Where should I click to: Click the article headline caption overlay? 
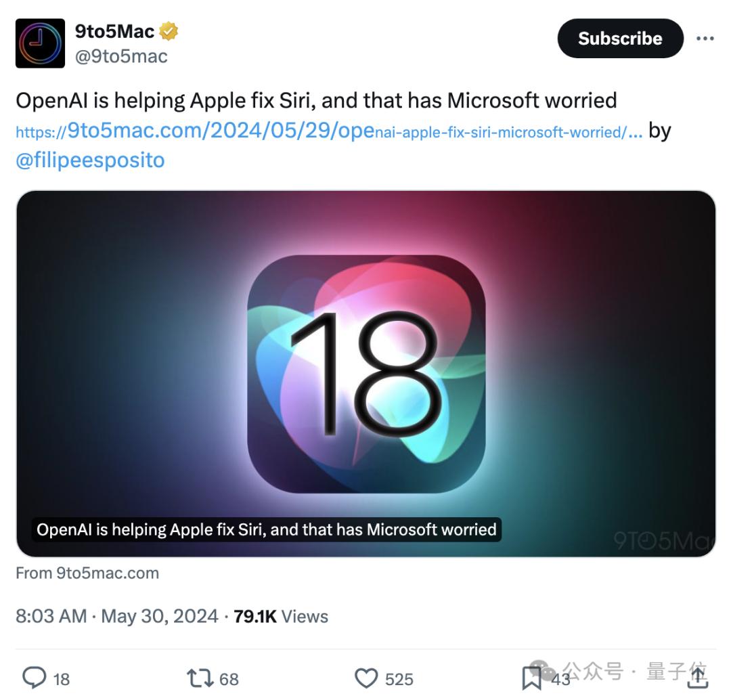[267, 530]
